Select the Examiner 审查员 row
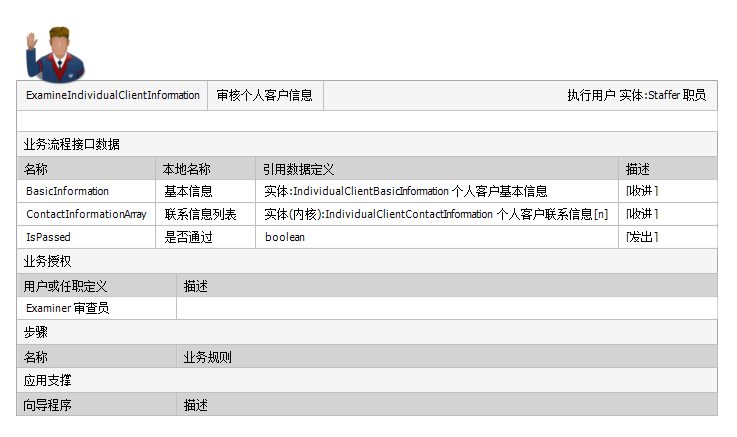The height and width of the screenshot is (437, 737). click(x=367, y=308)
